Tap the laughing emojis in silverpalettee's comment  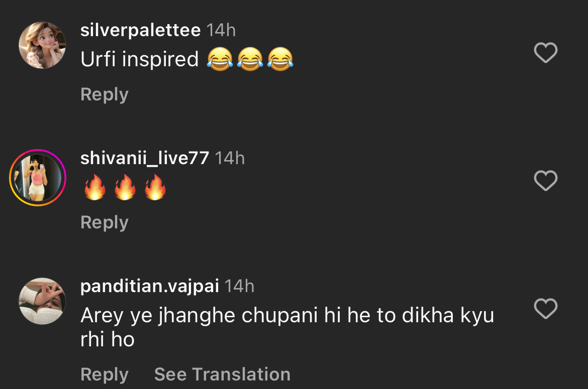(250, 60)
